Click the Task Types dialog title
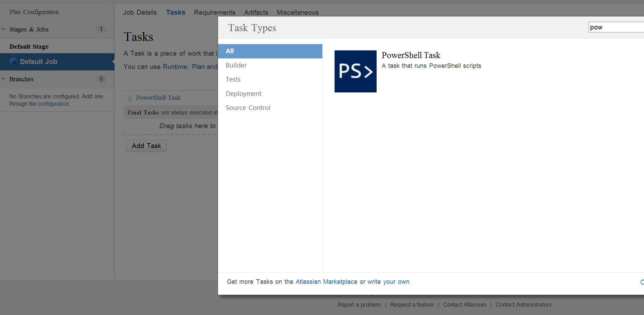Image resolution: width=644 pixels, height=315 pixels. 252,28
